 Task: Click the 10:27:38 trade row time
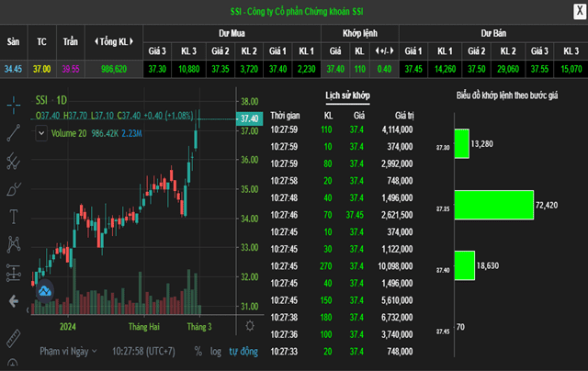point(284,318)
